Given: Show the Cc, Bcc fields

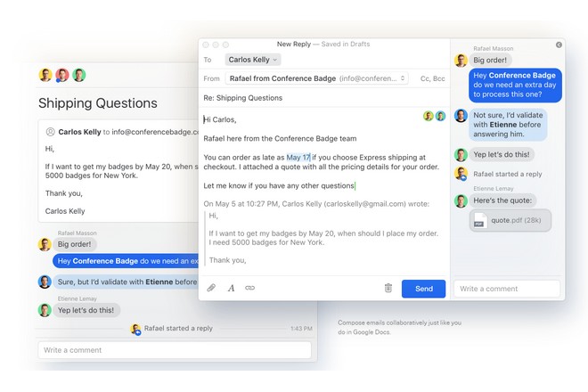Looking at the screenshot, I should click(432, 78).
